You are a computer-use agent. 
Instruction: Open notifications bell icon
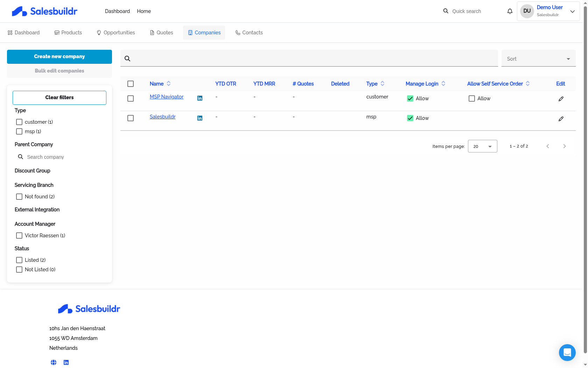coord(510,11)
